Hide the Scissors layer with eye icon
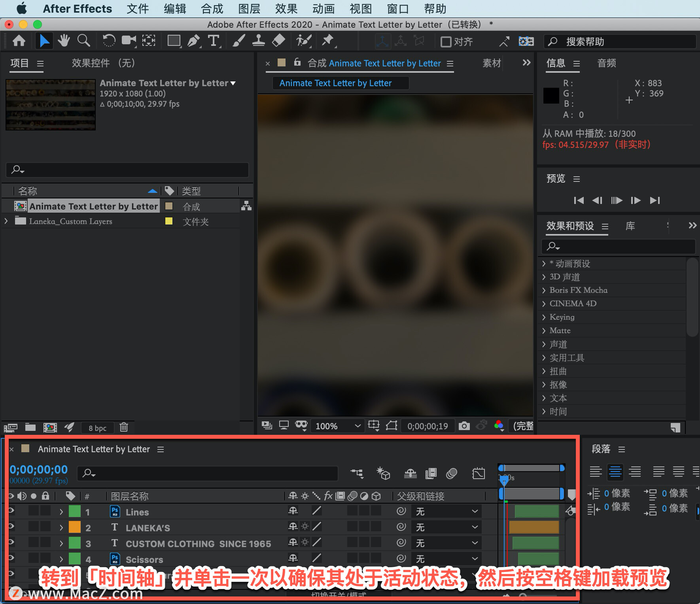700x604 pixels. point(11,558)
